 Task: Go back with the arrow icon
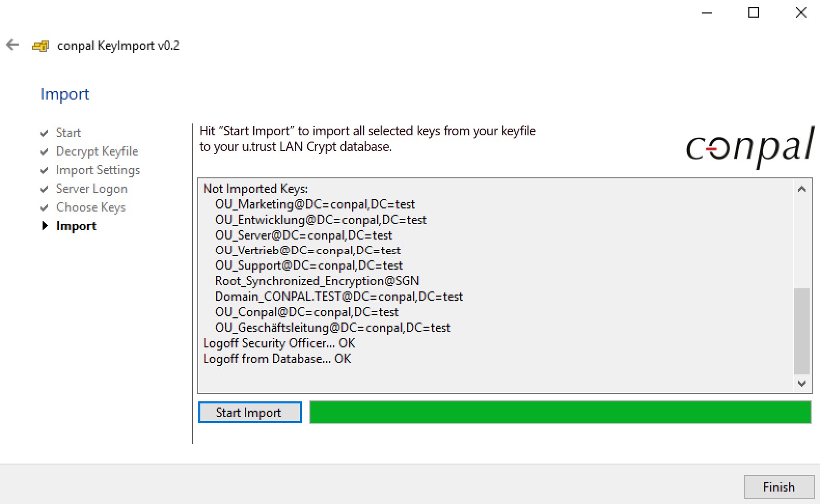12,45
